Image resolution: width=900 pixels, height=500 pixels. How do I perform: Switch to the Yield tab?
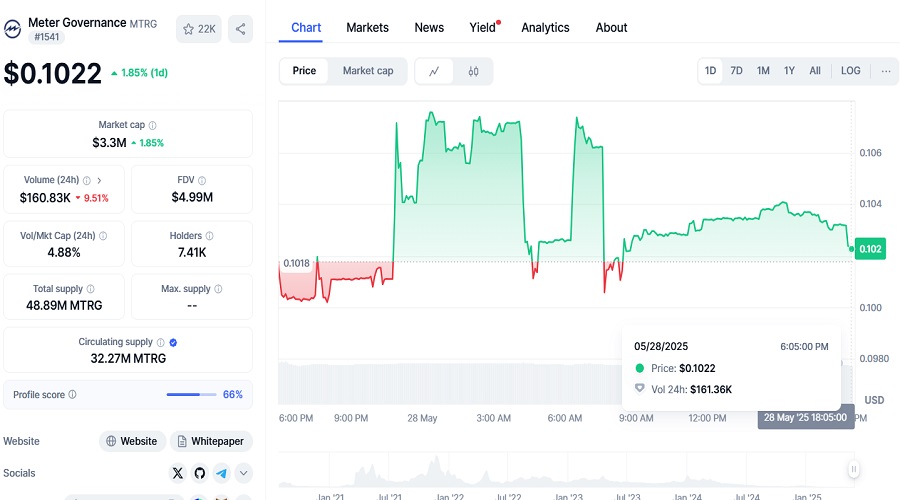(483, 28)
